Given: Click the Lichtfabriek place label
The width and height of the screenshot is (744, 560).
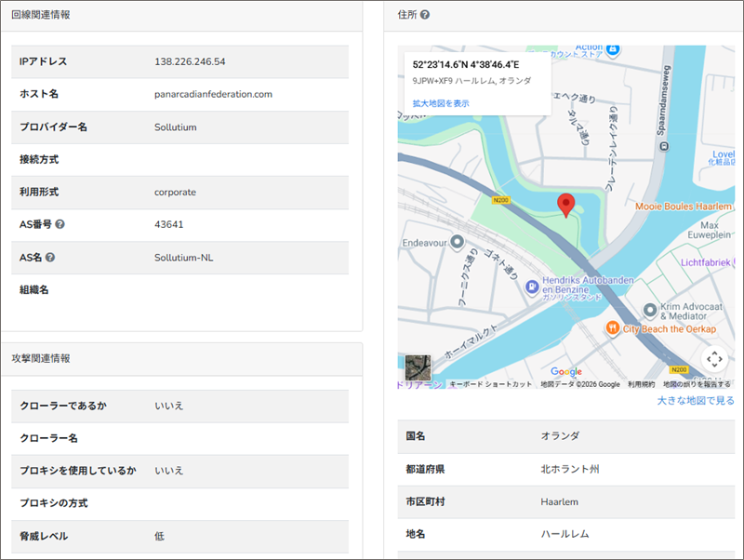Looking at the screenshot, I should 711,264.
